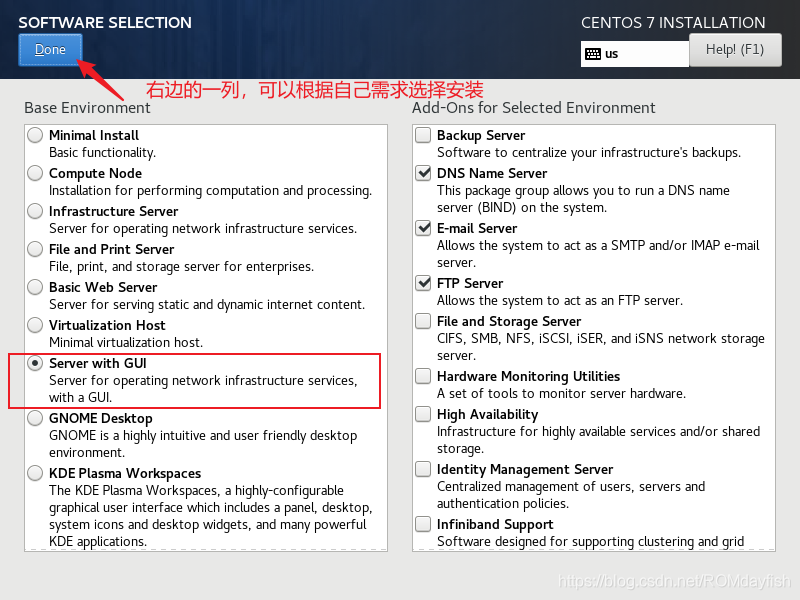Click the 'Compute Node' label
800x600 pixels.
[x=95, y=173]
